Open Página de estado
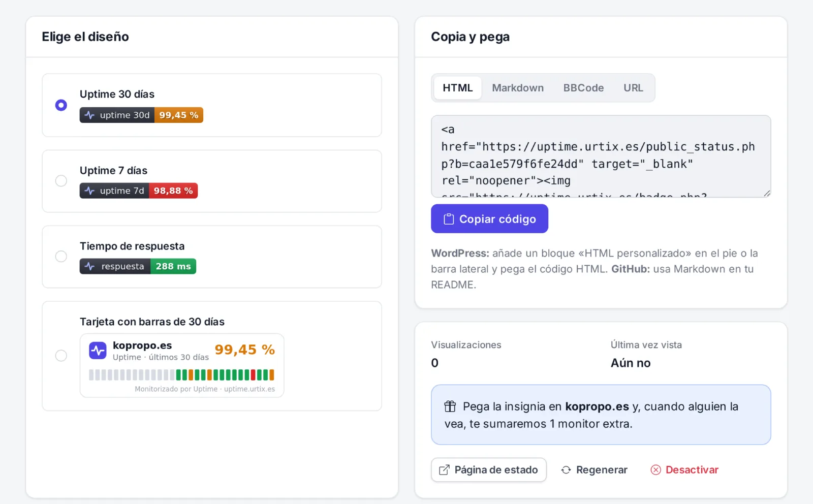 tap(489, 470)
